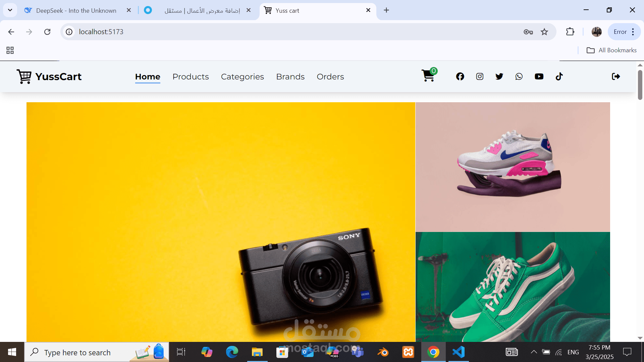Click the taskbar search box
The width and height of the screenshot is (644, 362).
point(97,352)
